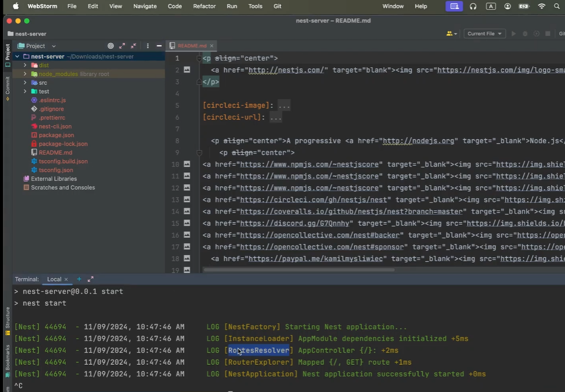Expand the src folder
Image resolution: width=565 pixels, height=392 pixels.
[25, 83]
